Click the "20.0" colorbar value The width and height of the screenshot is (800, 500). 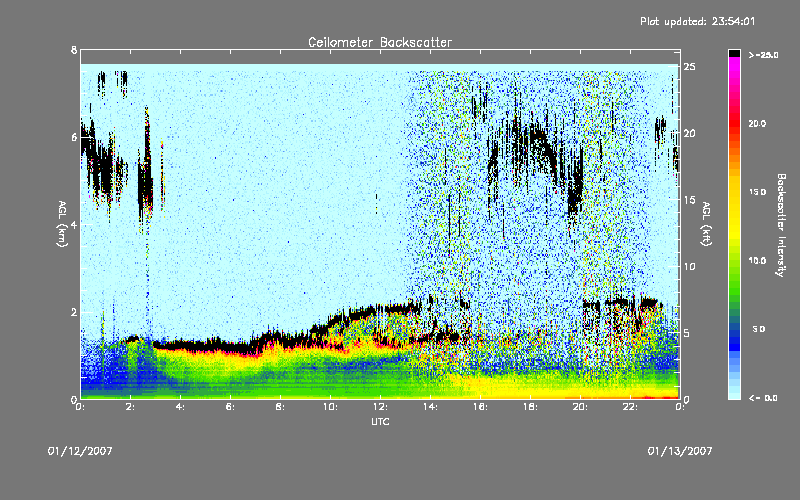757,123
